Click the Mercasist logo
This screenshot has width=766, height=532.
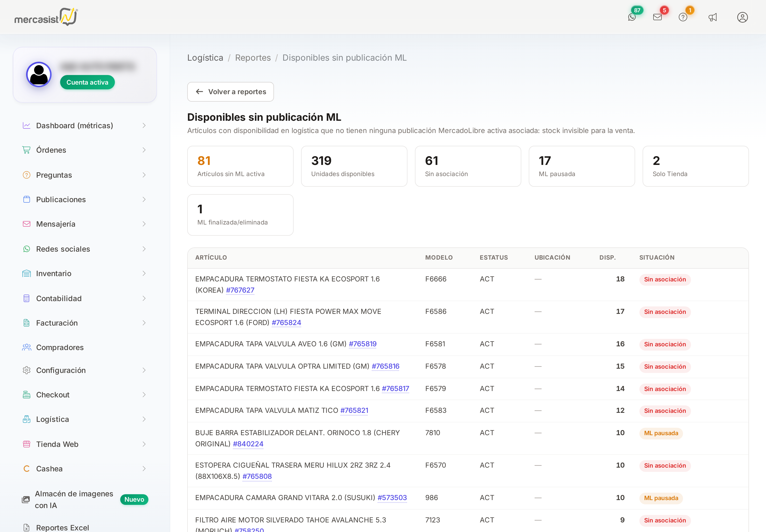pos(46,17)
